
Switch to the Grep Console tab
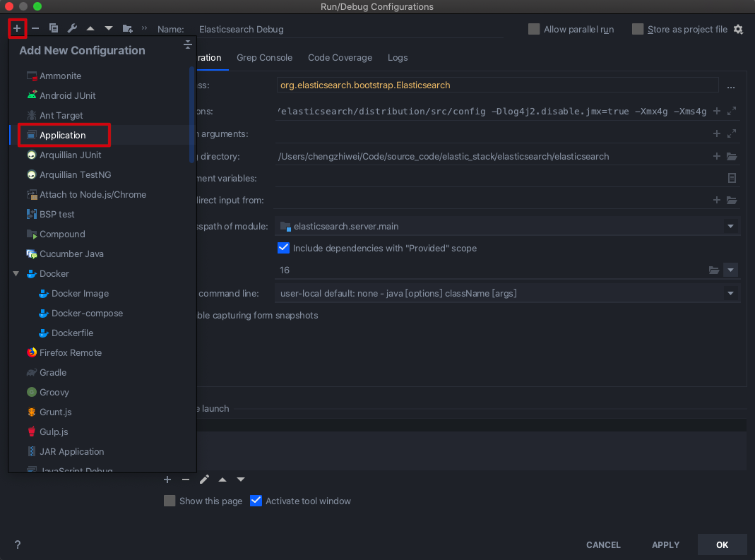point(264,58)
